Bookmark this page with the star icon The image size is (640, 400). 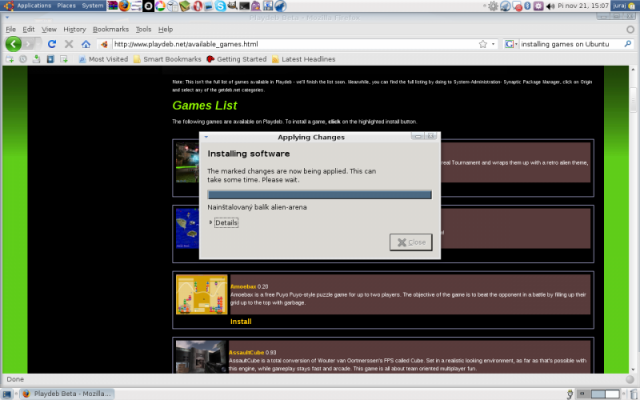tap(483, 44)
